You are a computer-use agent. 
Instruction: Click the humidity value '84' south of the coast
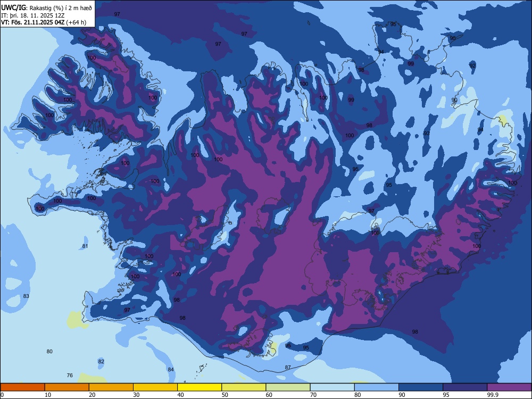click(171, 370)
